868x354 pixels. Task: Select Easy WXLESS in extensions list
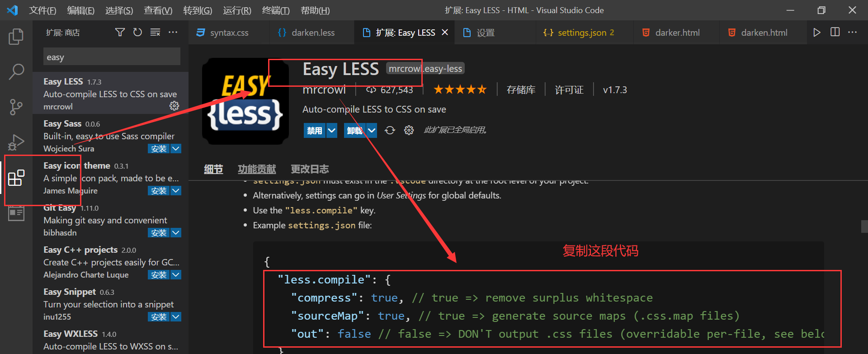(x=110, y=340)
